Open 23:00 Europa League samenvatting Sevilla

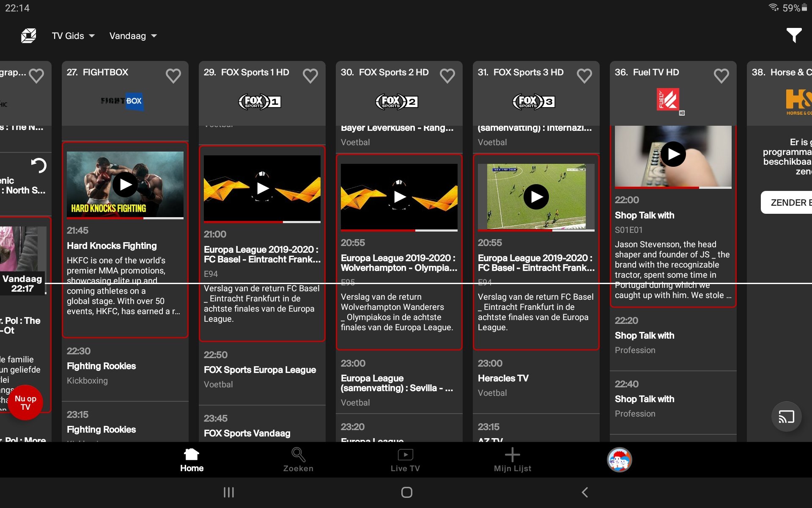point(399,383)
